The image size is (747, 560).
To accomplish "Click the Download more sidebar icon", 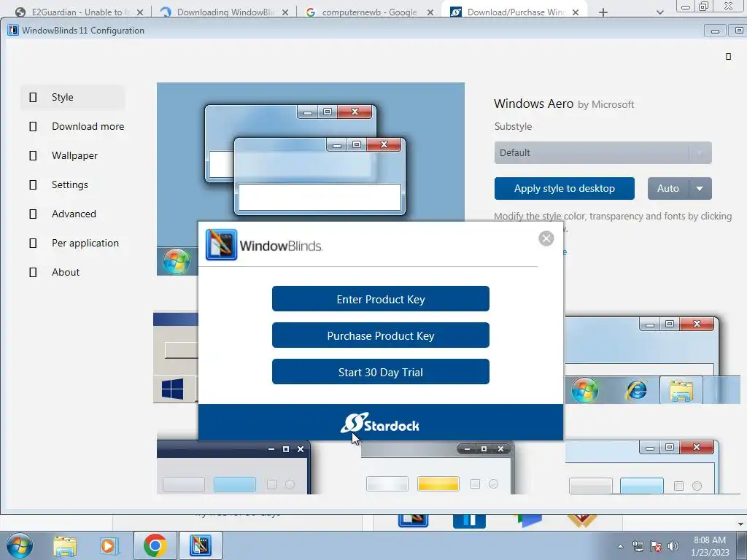I will tap(33, 126).
